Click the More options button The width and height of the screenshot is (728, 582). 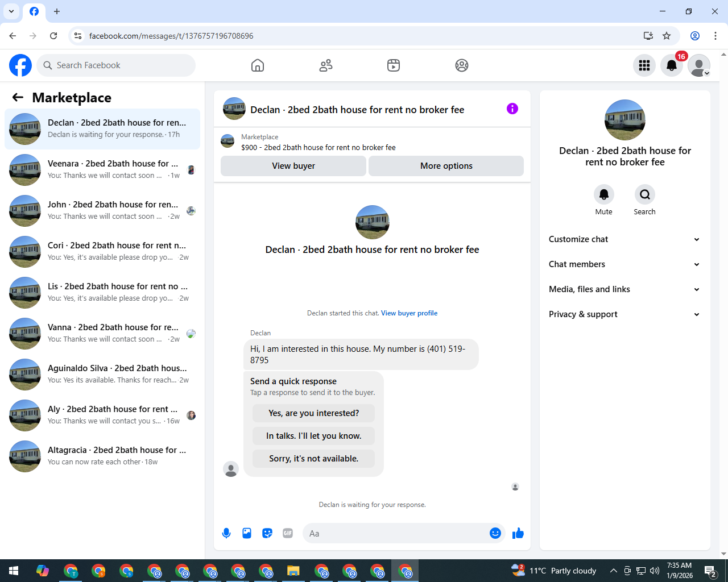pos(446,166)
